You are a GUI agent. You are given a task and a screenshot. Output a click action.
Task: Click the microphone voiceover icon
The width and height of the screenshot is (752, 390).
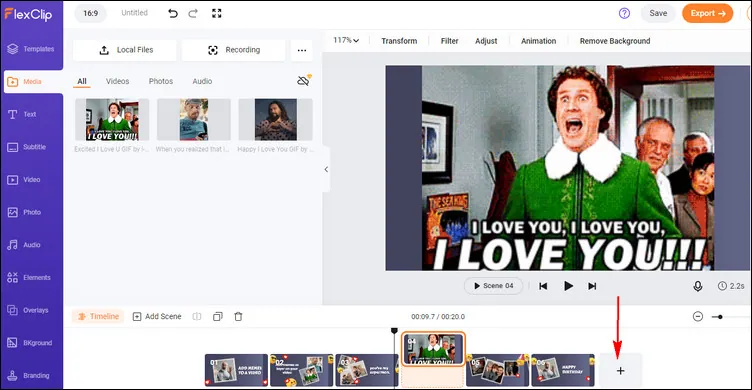click(698, 286)
